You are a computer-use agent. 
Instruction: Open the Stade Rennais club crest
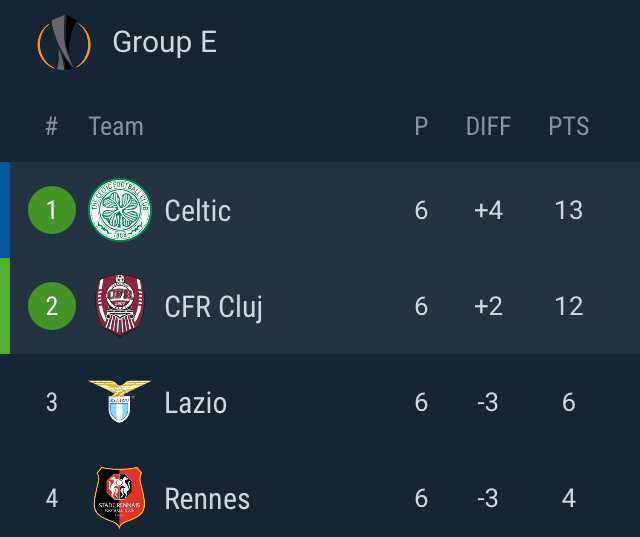tap(119, 497)
